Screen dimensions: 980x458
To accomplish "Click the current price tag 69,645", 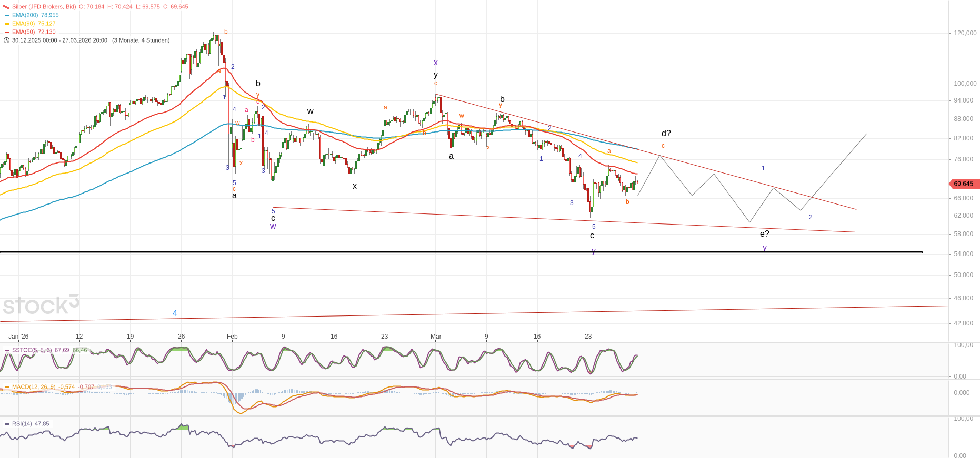I will coord(964,184).
